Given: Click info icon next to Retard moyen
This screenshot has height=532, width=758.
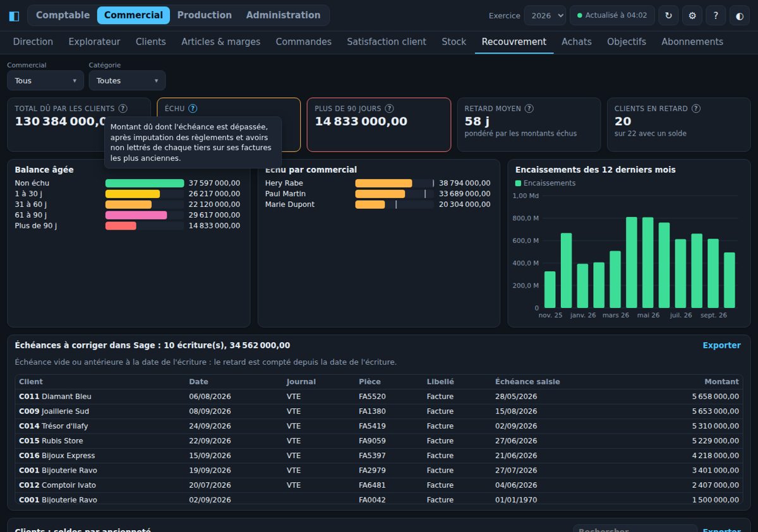Looking at the screenshot, I should click(529, 109).
